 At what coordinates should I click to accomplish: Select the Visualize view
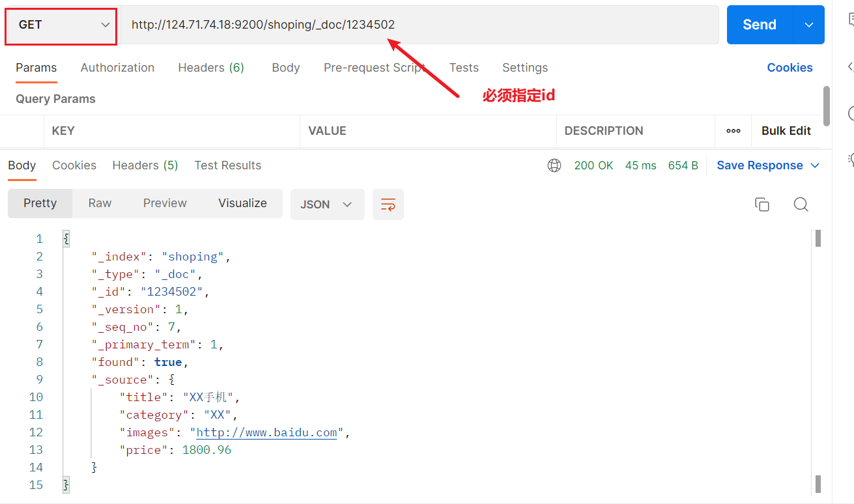(x=243, y=203)
